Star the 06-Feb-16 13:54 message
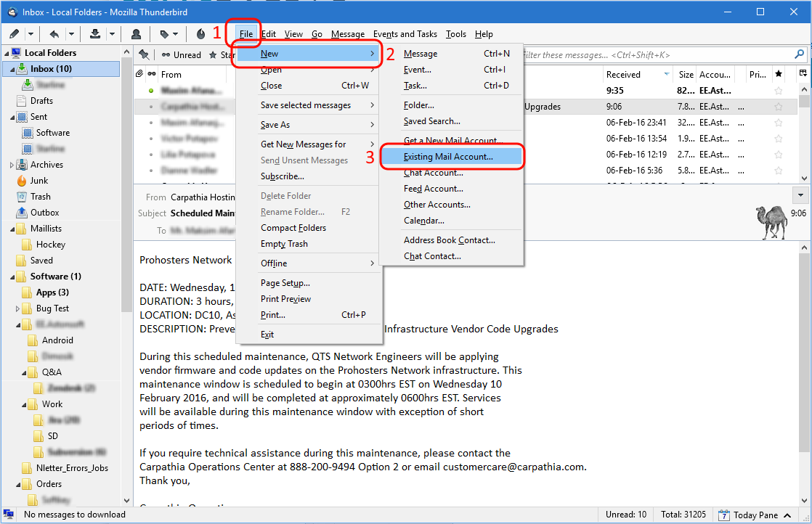 779,139
